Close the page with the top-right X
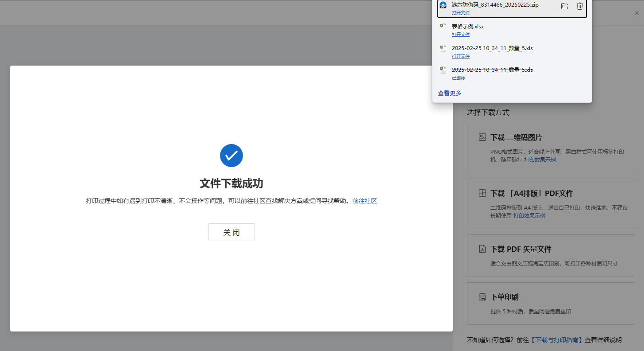 tap(637, 13)
